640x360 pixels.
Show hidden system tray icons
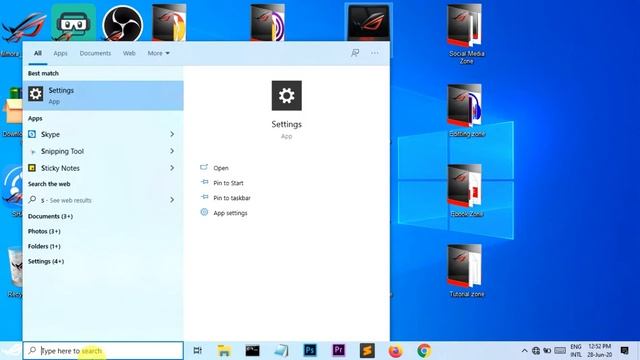coord(524,351)
